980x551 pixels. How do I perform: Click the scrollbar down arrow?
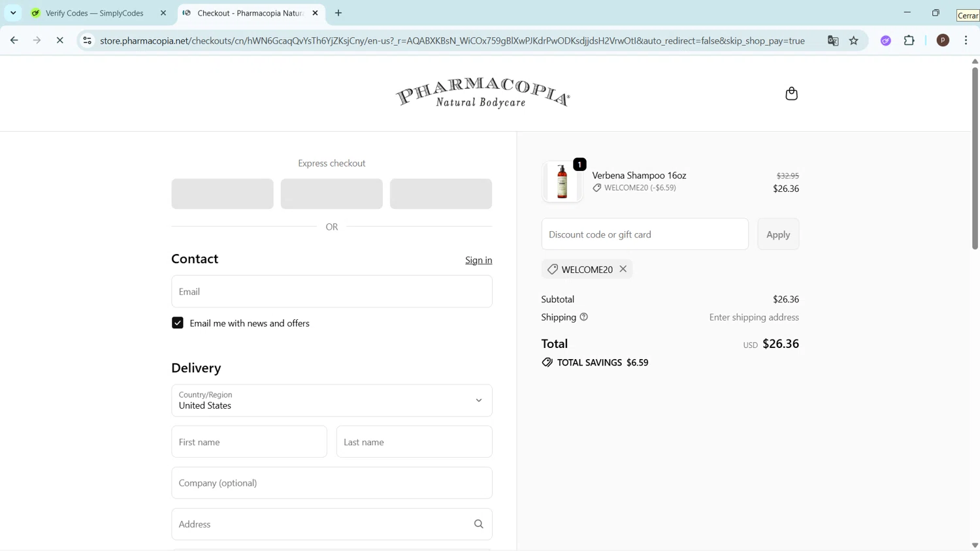[975, 545]
